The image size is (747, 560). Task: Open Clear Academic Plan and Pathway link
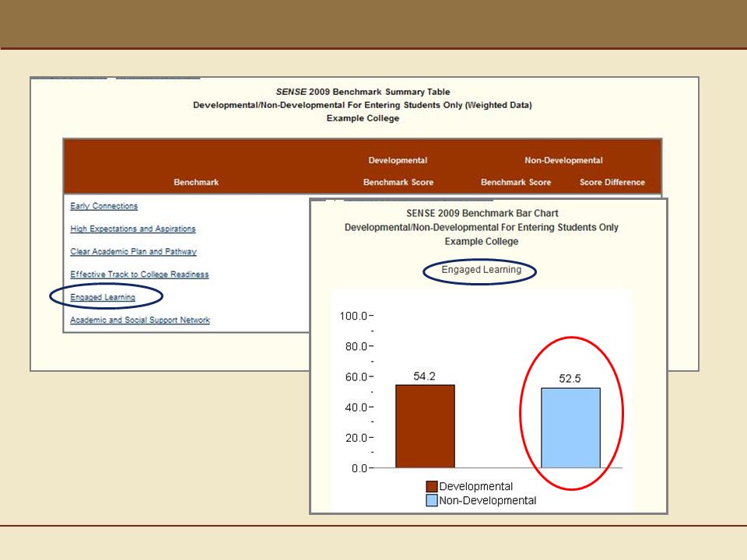133,251
